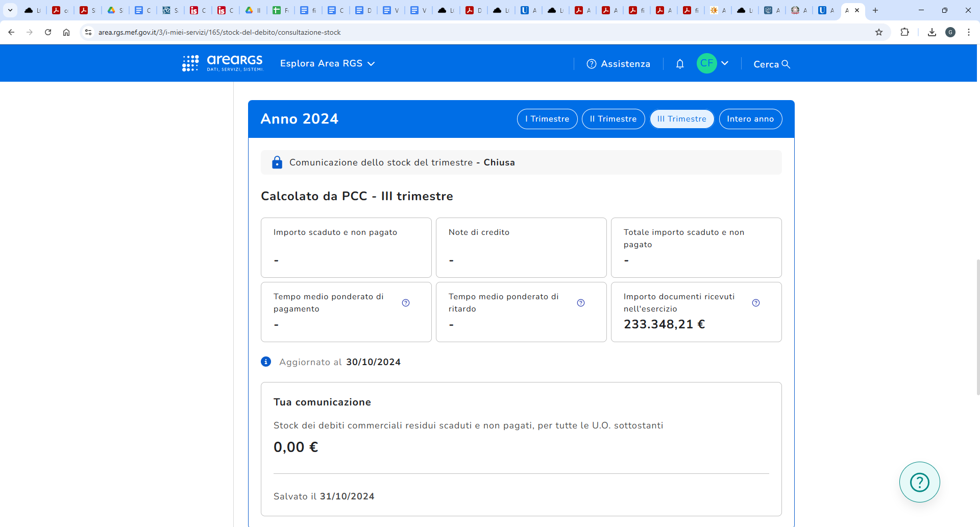This screenshot has height=527, width=980.
Task: Expand the Esplora Area RGS menu
Action: point(328,63)
